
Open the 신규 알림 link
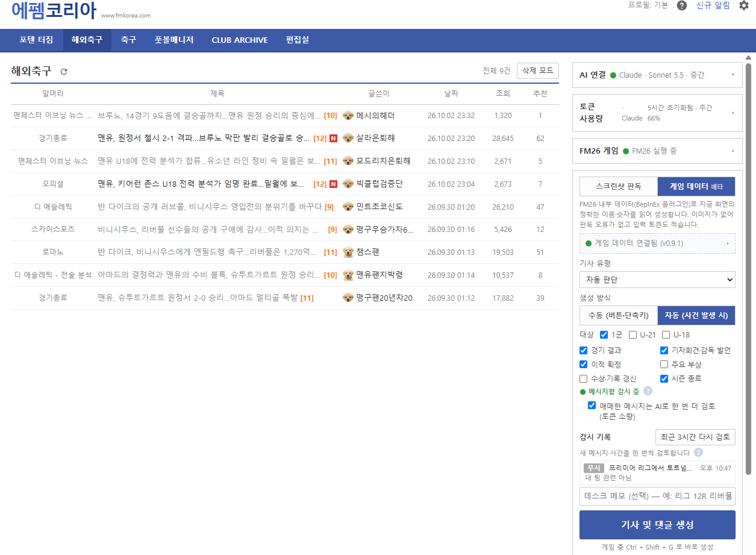coord(713,5)
